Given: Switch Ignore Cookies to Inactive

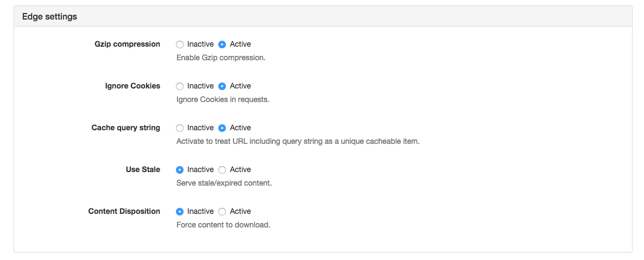Looking at the screenshot, I should click(180, 86).
